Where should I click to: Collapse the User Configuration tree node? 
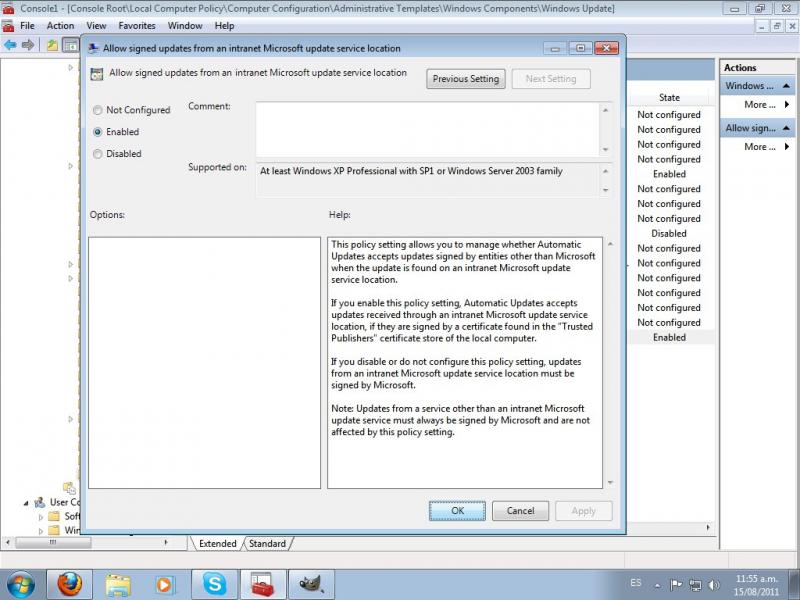click(26, 503)
